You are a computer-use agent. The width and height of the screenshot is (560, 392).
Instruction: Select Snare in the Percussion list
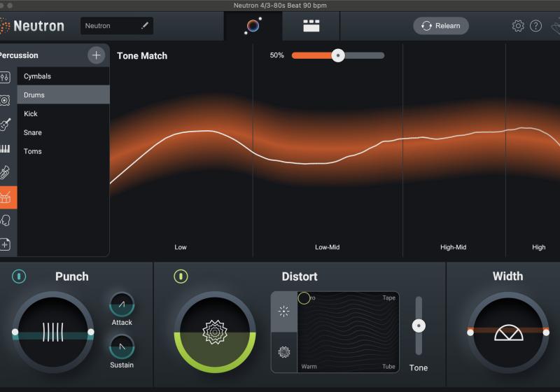63,132
